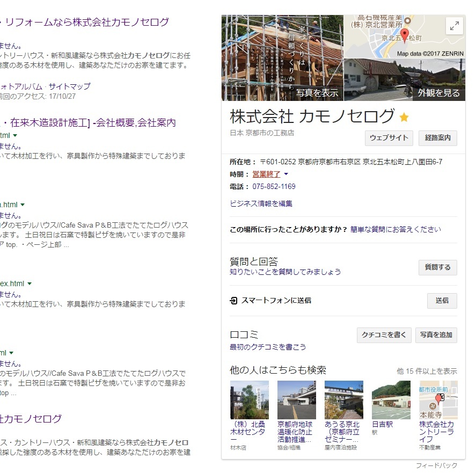Click the ウェブサイト button
Screen dimensions: 476x473
point(389,138)
